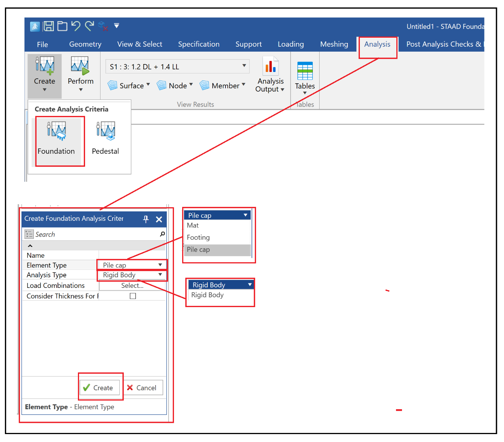This screenshot has width=504, height=442.
Task: Save the project with the floppy disk icon
Action: click(x=49, y=26)
